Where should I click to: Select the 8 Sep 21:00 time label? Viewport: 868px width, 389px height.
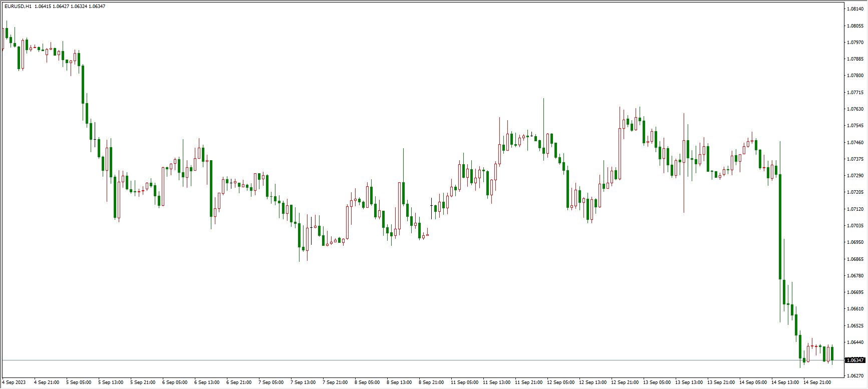pos(431,382)
